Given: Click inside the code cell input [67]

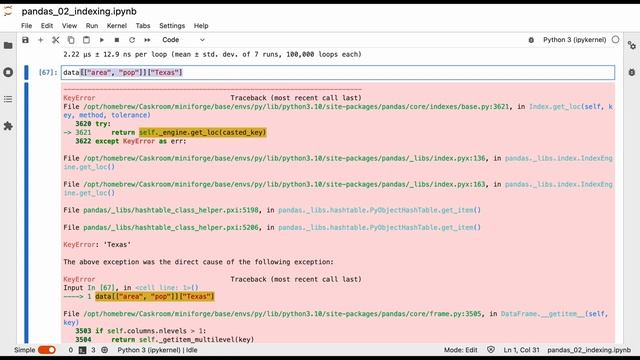Looking at the screenshot, I should pyautogui.click(x=338, y=73).
